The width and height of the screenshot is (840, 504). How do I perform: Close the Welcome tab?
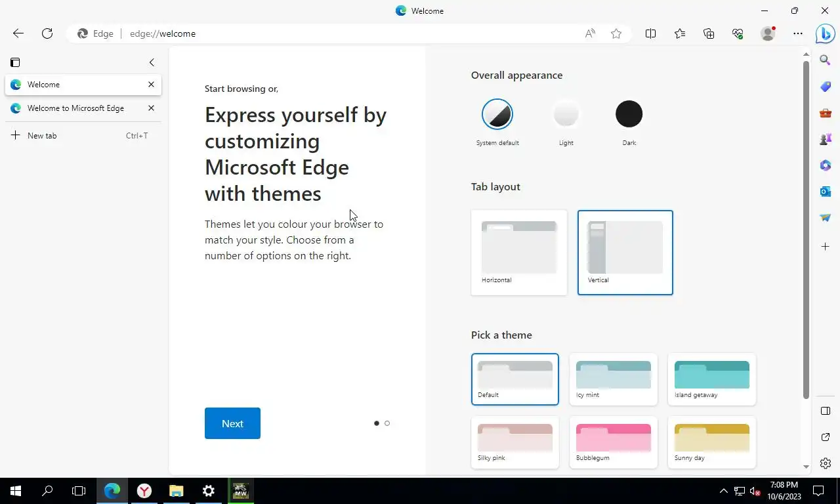click(152, 85)
